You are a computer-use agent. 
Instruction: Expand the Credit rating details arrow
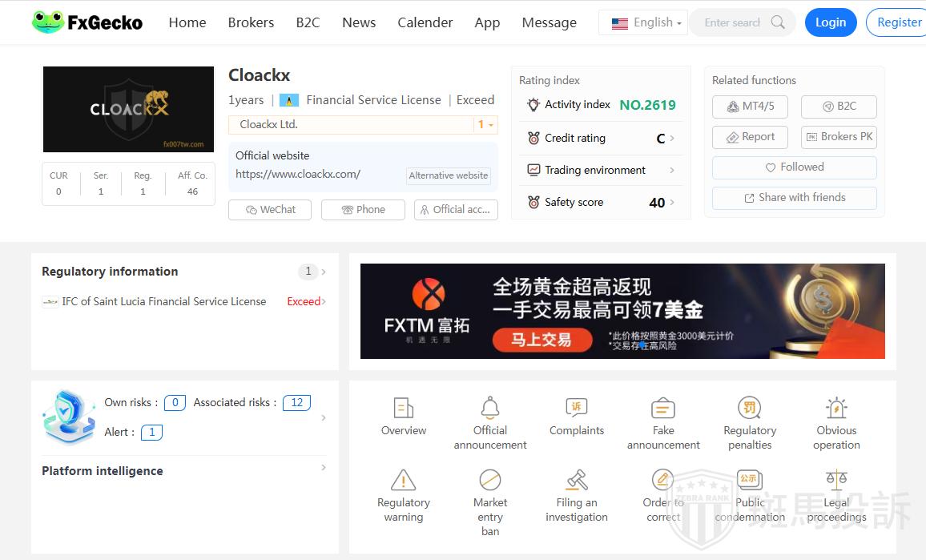point(671,139)
